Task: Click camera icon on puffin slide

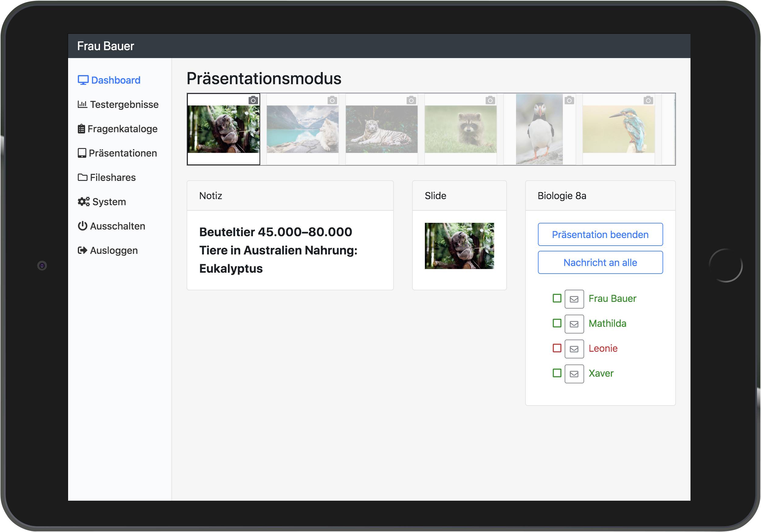Action: pyautogui.click(x=569, y=100)
